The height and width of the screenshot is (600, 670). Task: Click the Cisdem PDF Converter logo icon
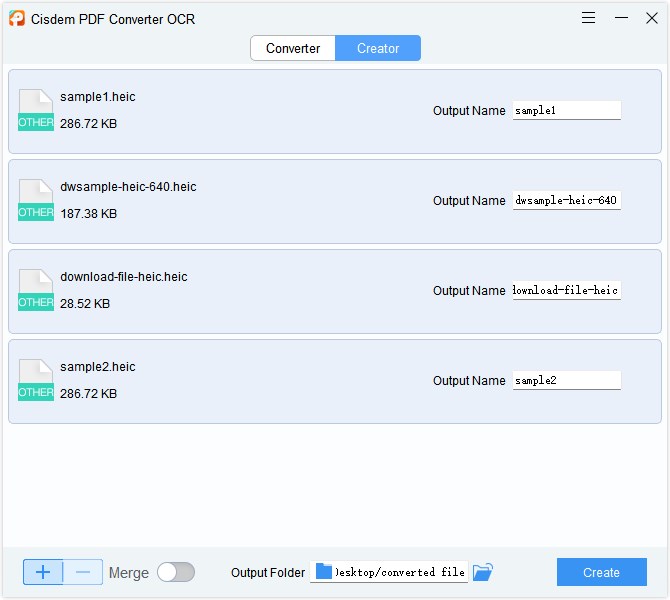17,18
